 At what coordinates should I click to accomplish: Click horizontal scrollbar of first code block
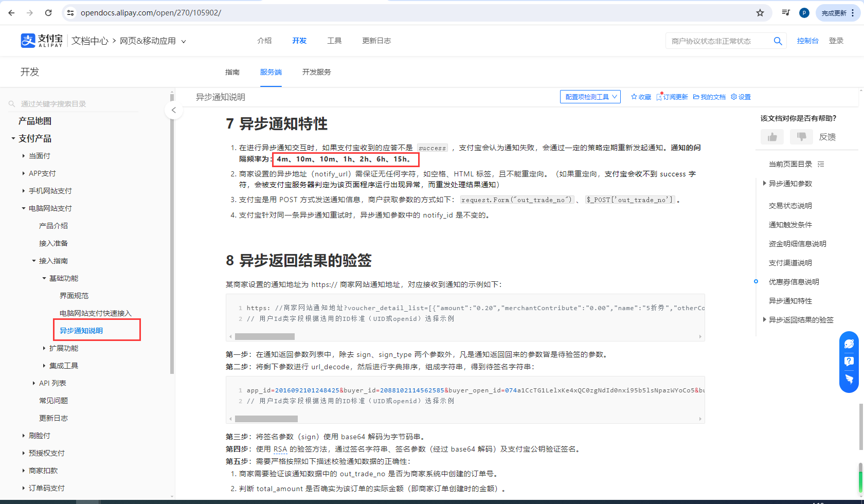[265, 336]
